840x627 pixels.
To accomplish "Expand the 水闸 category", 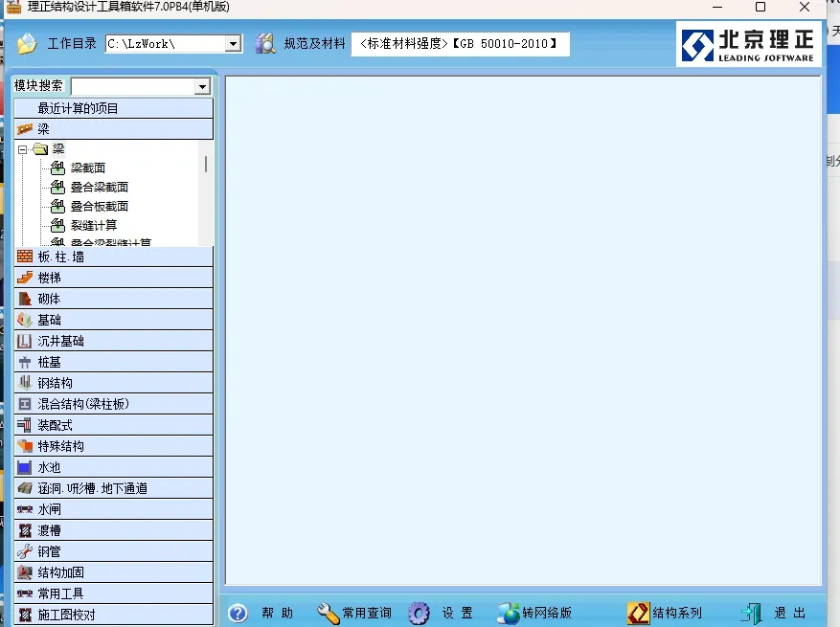I will [x=114, y=509].
